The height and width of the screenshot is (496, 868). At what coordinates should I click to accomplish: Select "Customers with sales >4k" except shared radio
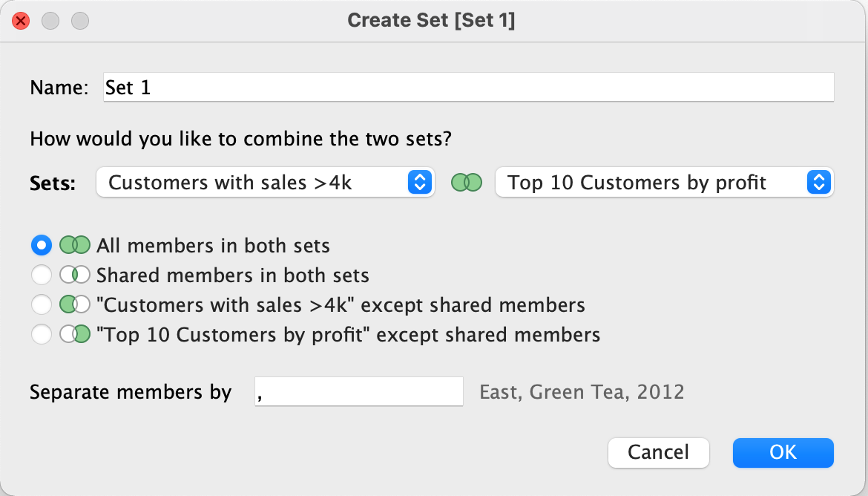click(x=42, y=305)
